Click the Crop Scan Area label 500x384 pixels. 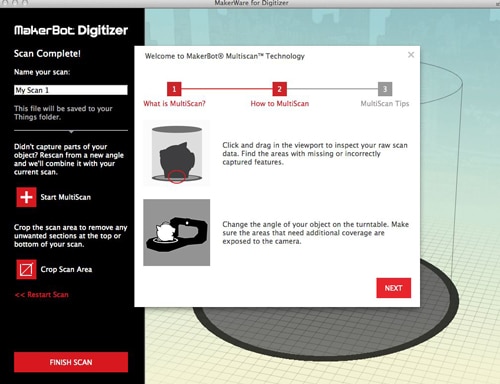click(x=66, y=269)
